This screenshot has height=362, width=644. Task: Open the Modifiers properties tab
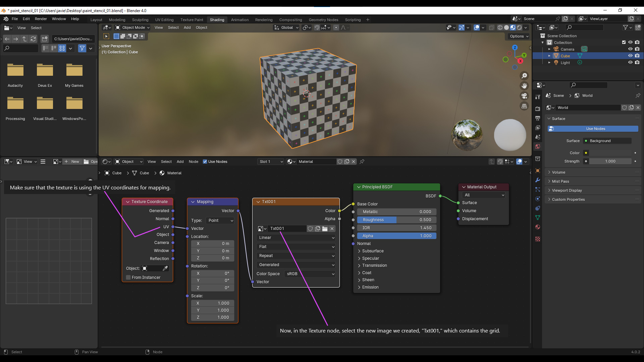tap(538, 180)
